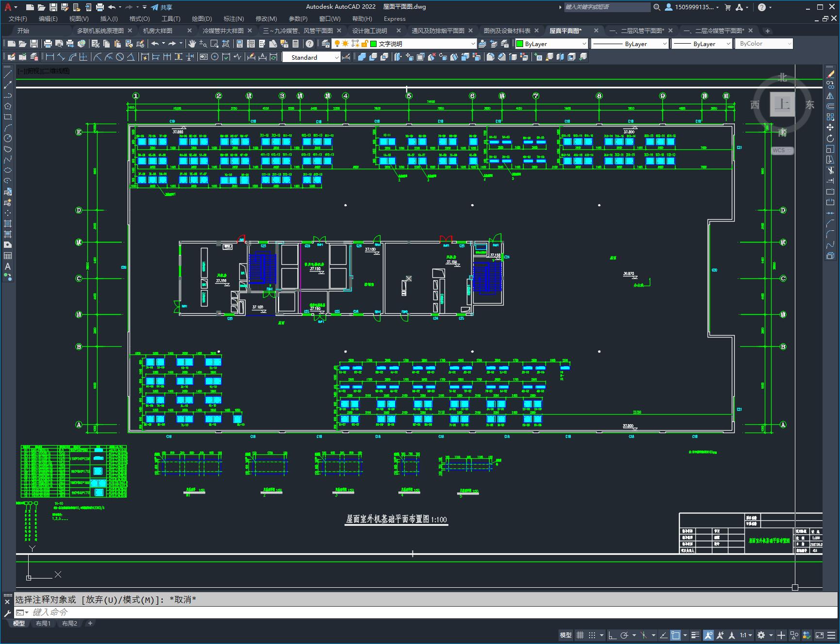Toggle Polar tracking in status bar

pos(625,635)
